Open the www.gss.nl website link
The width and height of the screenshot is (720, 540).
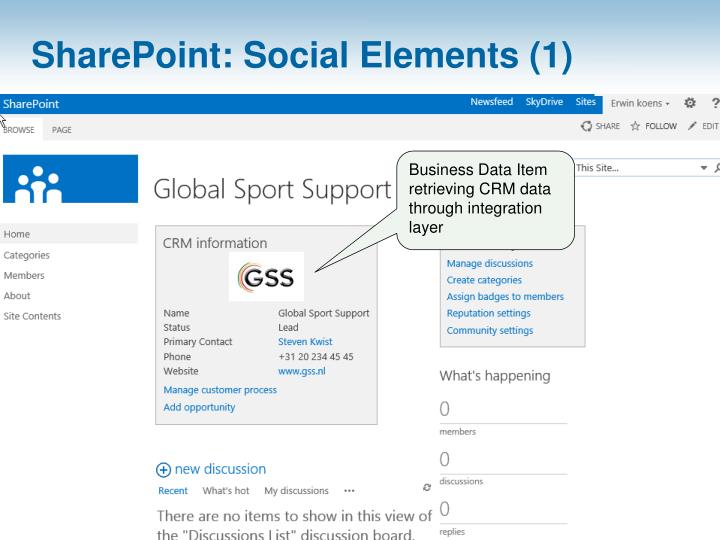point(302,371)
